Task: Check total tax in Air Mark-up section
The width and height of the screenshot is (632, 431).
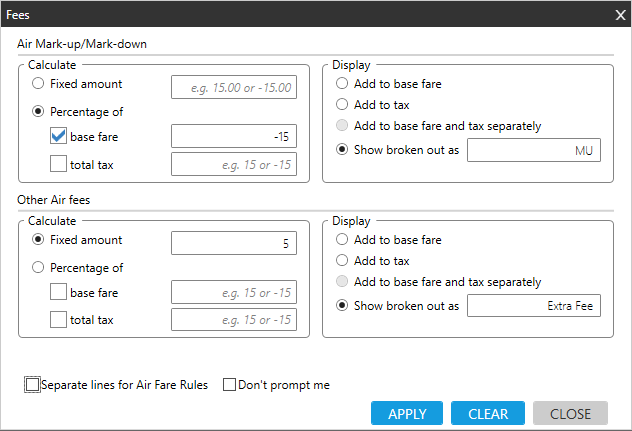Action: [x=59, y=164]
